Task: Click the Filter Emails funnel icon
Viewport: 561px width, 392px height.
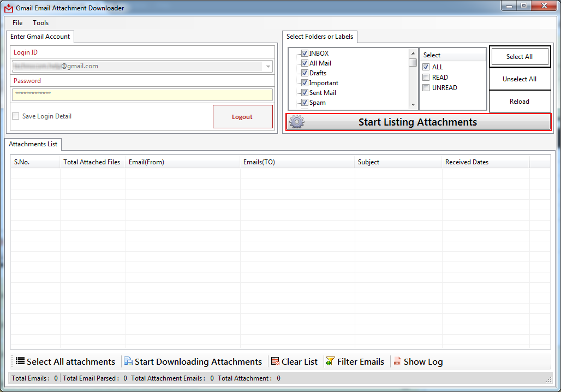Action: 330,361
